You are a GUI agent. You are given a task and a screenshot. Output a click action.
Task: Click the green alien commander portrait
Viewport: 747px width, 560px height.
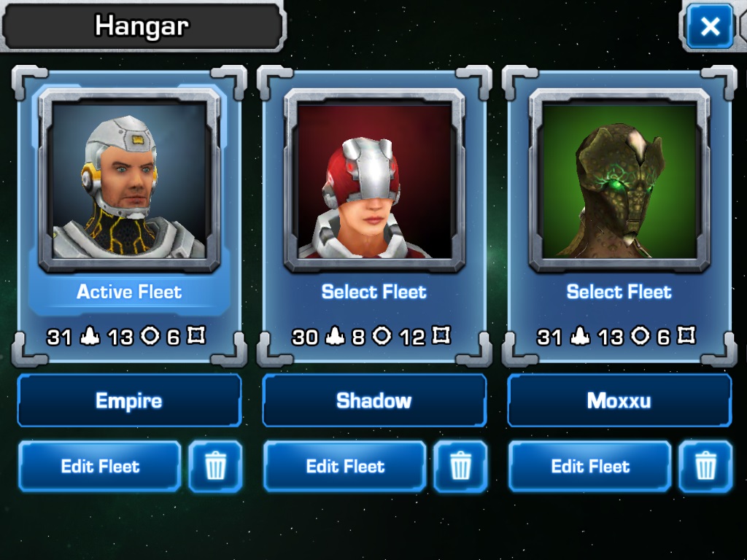pyautogui.click(x=619, y=181)
